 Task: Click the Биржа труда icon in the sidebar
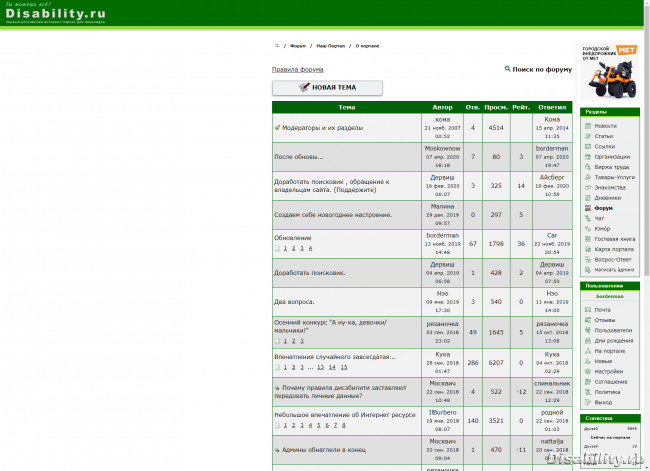click(587, 167)
